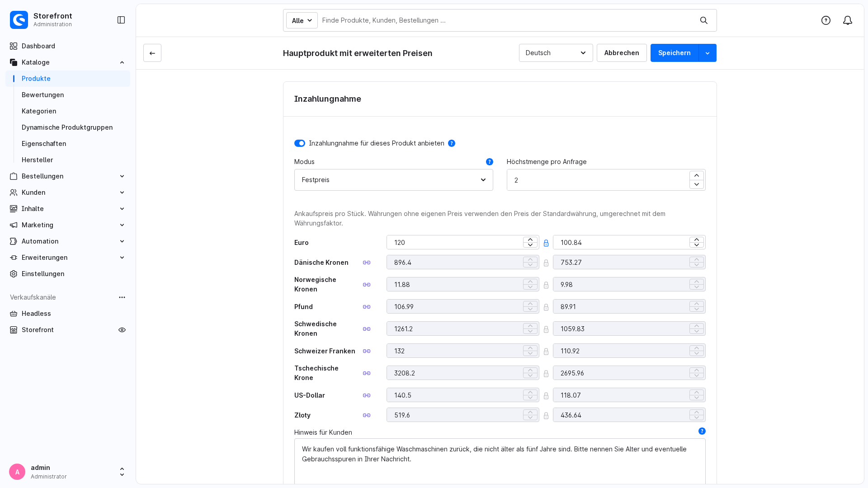Click the Modus help icon
The height and width of the screenshot is (488, 868).
[x=490, y=162]
